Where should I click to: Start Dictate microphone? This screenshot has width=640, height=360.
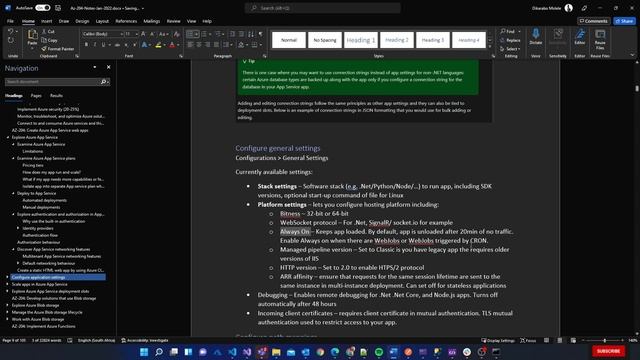pos(536,36)
